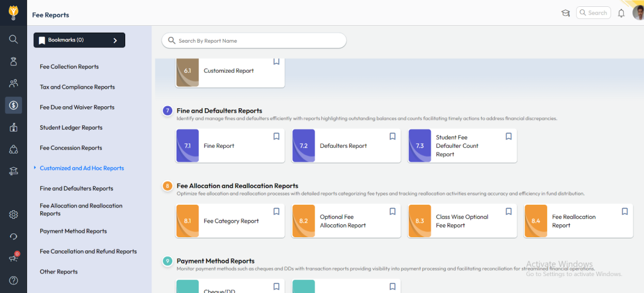The height and width of the screenshot is (293, 644).
Task: Click the orange 8.2 Optional Fee Allocation tile
Action: 304,221
